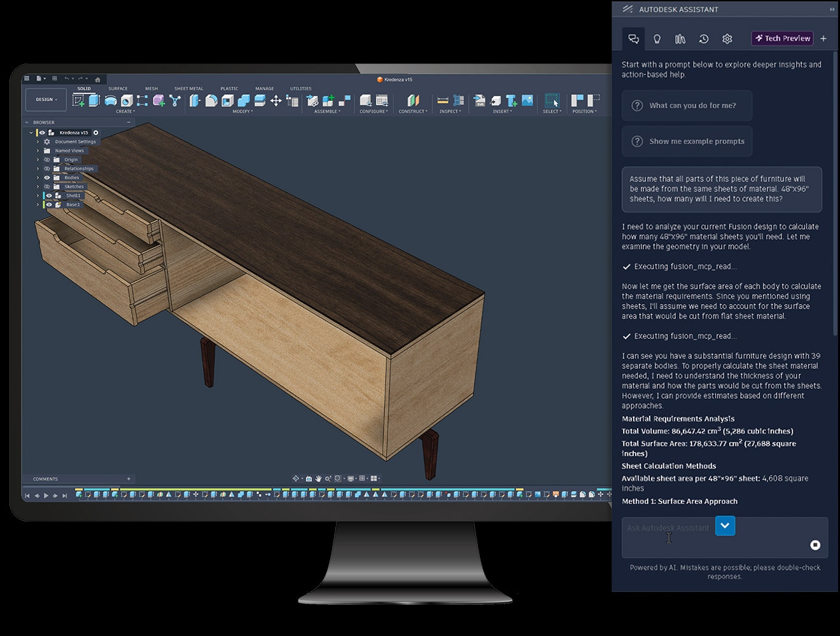
Task: Hide the Bodies folder in the browser
Action: [46, 177]
